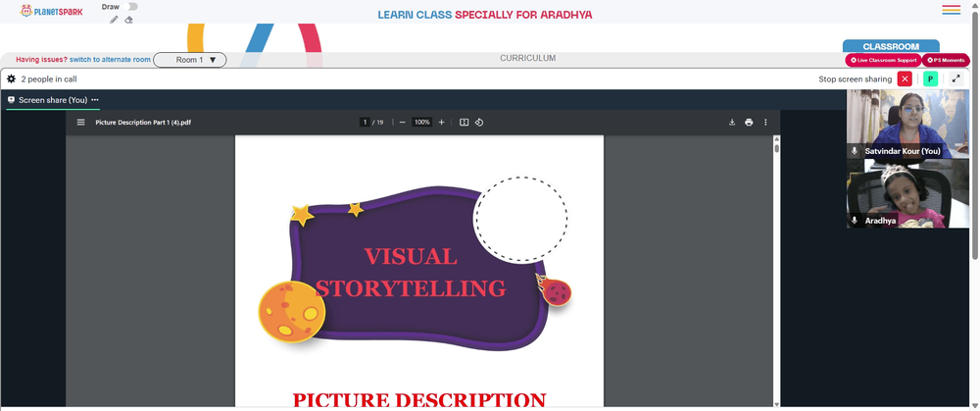The image size is (980, 411).
Task: Print the PDF document
Action: tap(749, 122)
